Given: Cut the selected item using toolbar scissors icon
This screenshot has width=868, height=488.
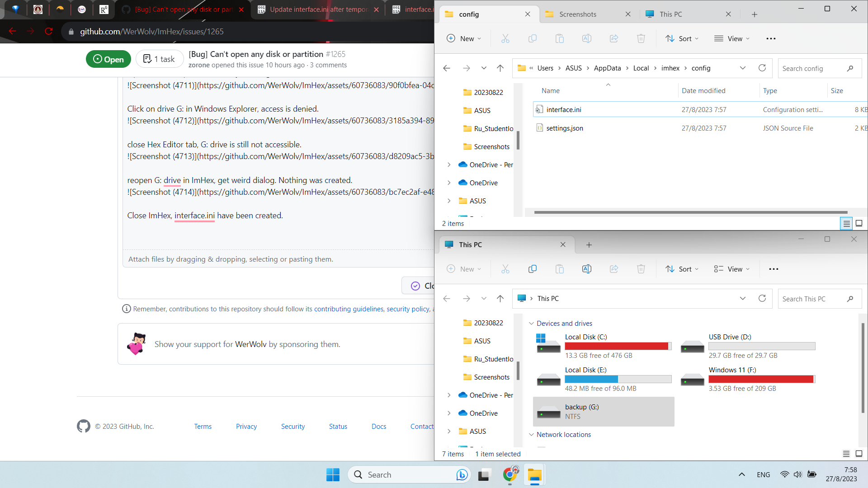Looking at the screenshot, I should coord(505,38).
